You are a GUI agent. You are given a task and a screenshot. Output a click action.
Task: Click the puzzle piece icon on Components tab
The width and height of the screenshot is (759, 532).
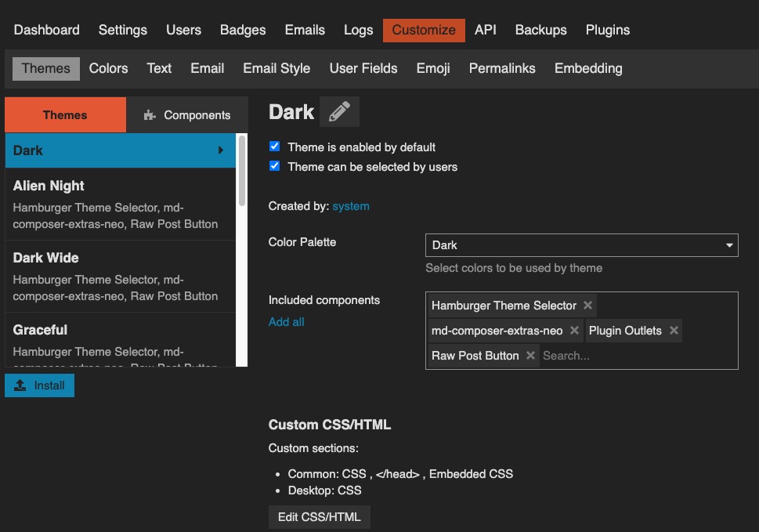(150, 115)
